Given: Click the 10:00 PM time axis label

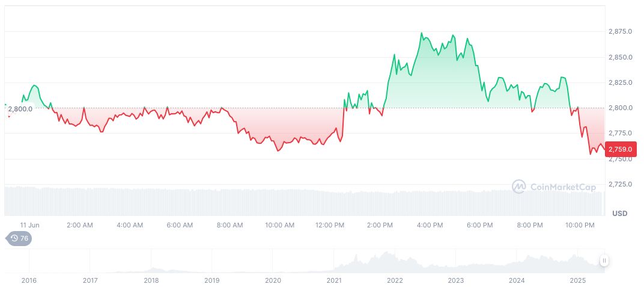Looking at the screenshot, I should (x=580, y=225).
